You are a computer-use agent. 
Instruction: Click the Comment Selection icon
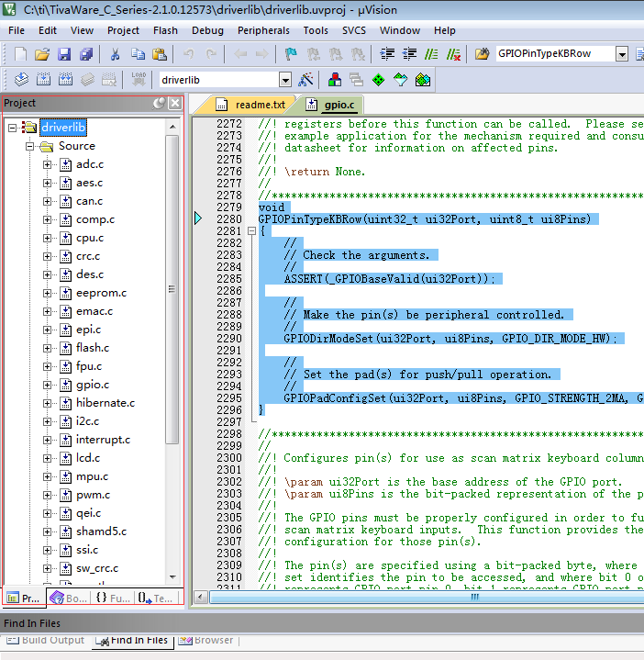tap(431, 54)
